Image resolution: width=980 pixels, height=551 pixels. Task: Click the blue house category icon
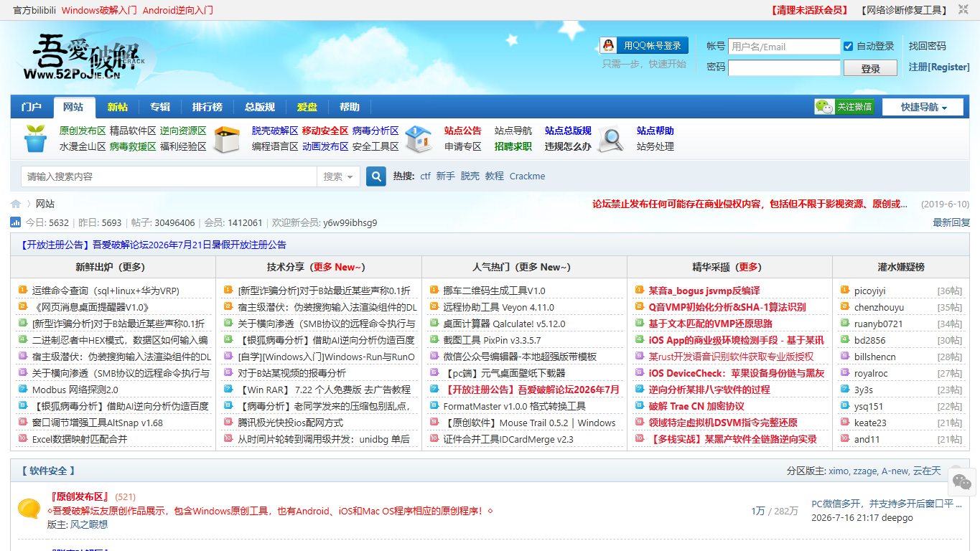click(419, 138)
